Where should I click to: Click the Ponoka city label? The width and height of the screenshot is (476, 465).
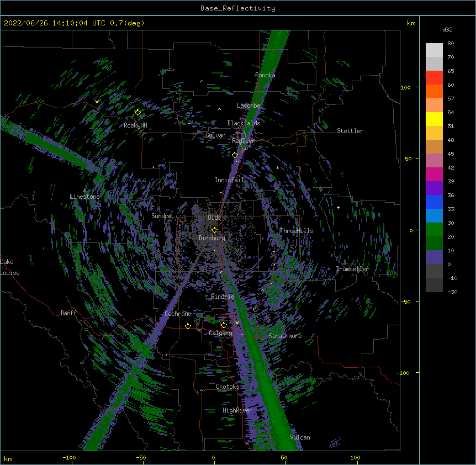coord(265,75)
